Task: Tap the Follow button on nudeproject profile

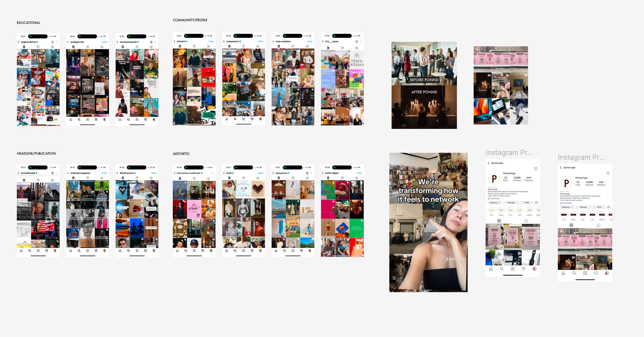Action: coord(261,41)
